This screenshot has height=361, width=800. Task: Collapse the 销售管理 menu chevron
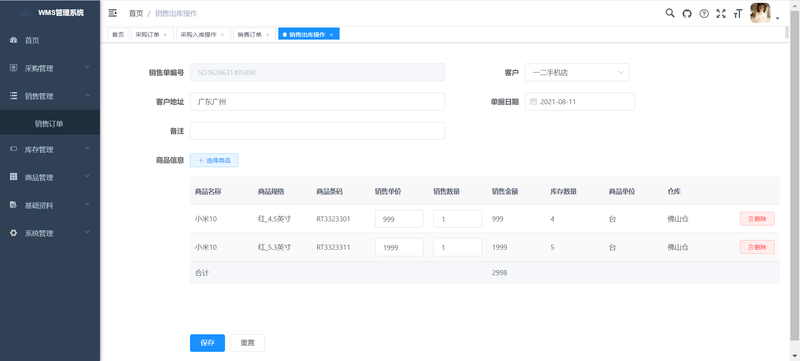[87, 95]
